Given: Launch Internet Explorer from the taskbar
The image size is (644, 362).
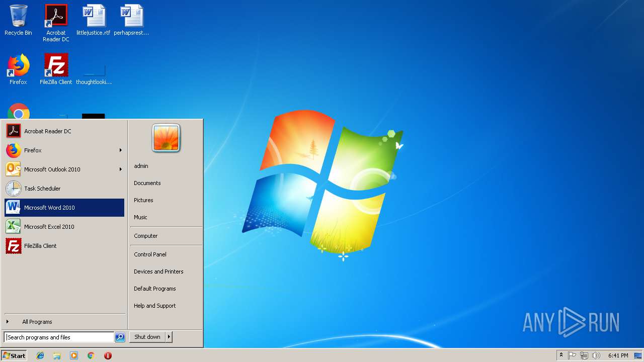Looking at the screenshot, I should tap(40, 355).
